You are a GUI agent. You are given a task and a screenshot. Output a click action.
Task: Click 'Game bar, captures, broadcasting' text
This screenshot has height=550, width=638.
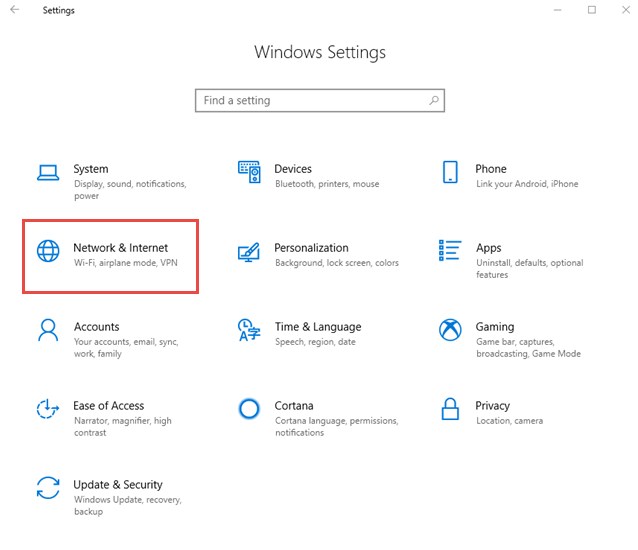click(529, 347)
